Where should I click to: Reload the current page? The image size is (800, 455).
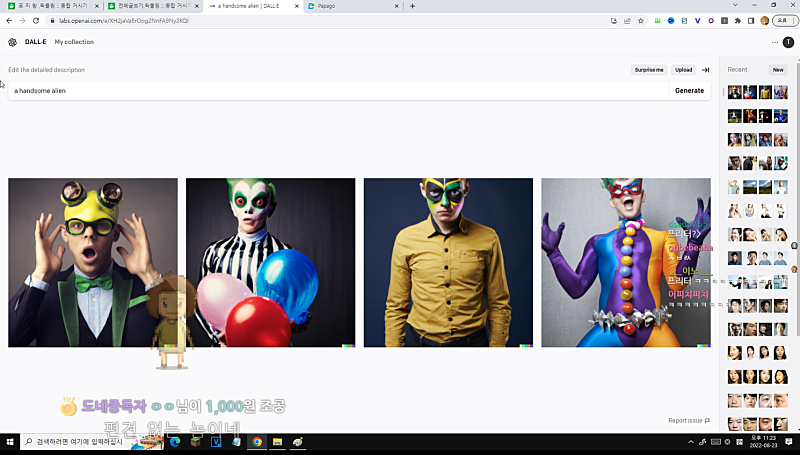pyautogui.click(x=36, y=21)
